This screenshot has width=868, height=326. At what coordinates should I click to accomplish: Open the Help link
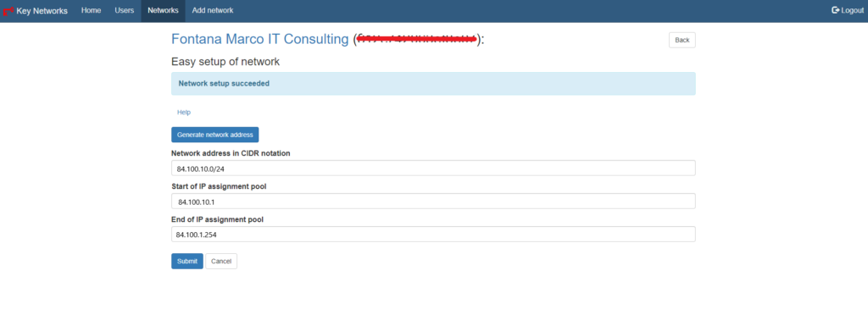[x=184, y=112]
